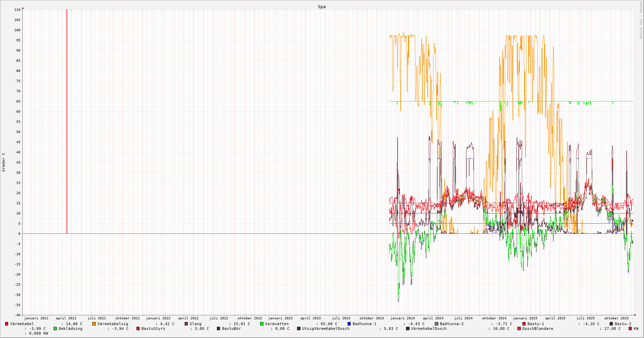Click the green Varmvatten legend marker
The height and width of the screenshot is (338, 644).
point(262,324)
